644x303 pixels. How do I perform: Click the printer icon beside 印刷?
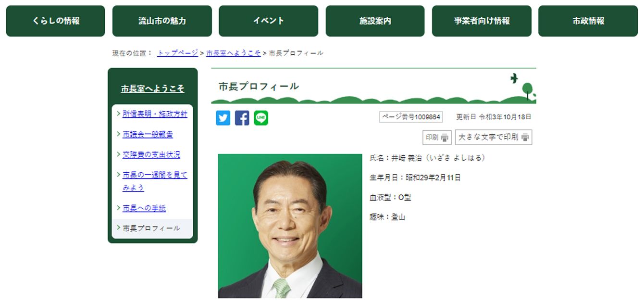[x=445, y=138]
